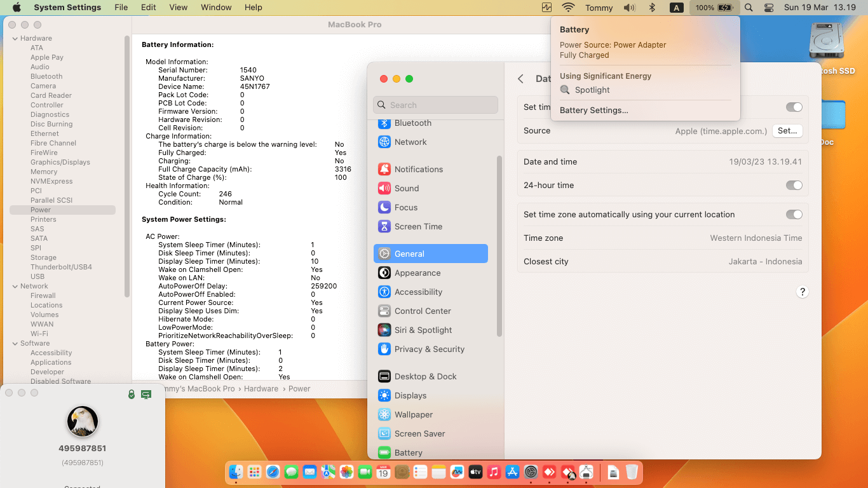Viewport: 868px width, 488px height.
Task: Open System Information from the Dock
Action: 586,472
